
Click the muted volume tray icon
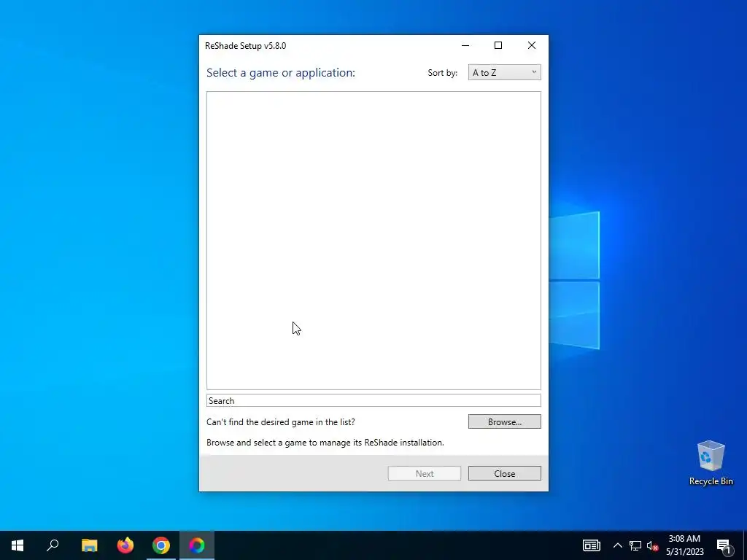pyautogui.click(x=652, y=545)
